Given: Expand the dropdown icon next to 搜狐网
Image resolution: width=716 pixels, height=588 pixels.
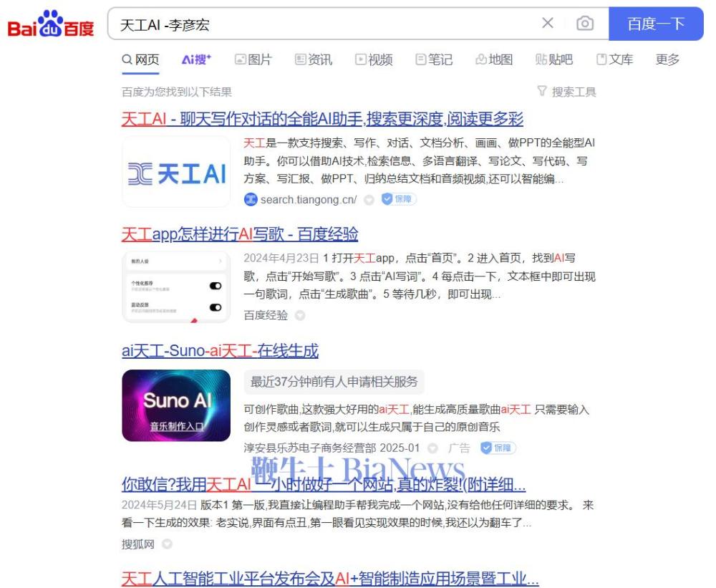Looking at the screenshot, I should 167,544.
